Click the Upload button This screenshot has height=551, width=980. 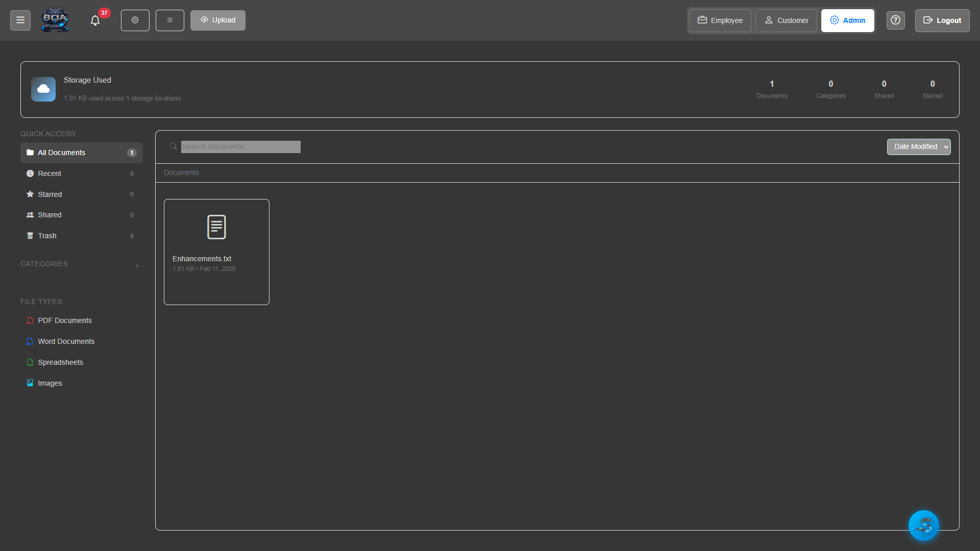[217, 20]
